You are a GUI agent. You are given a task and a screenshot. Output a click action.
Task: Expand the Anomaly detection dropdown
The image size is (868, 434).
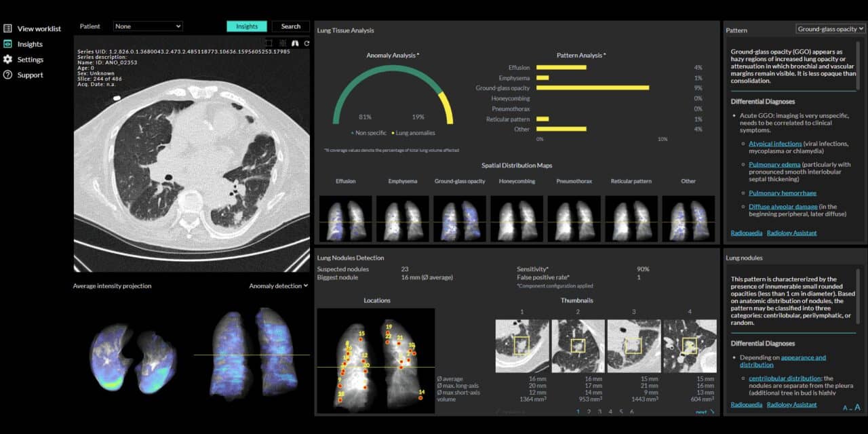pyautogui.click(x=278, y=286)
